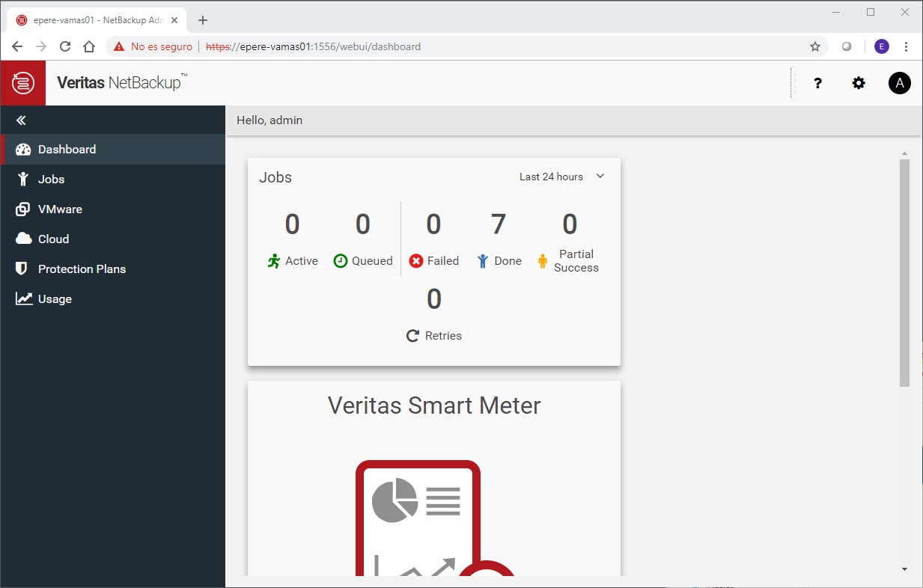923x588 pixels.
Task: Click the Usage chart icon
Action: (24, 299)
